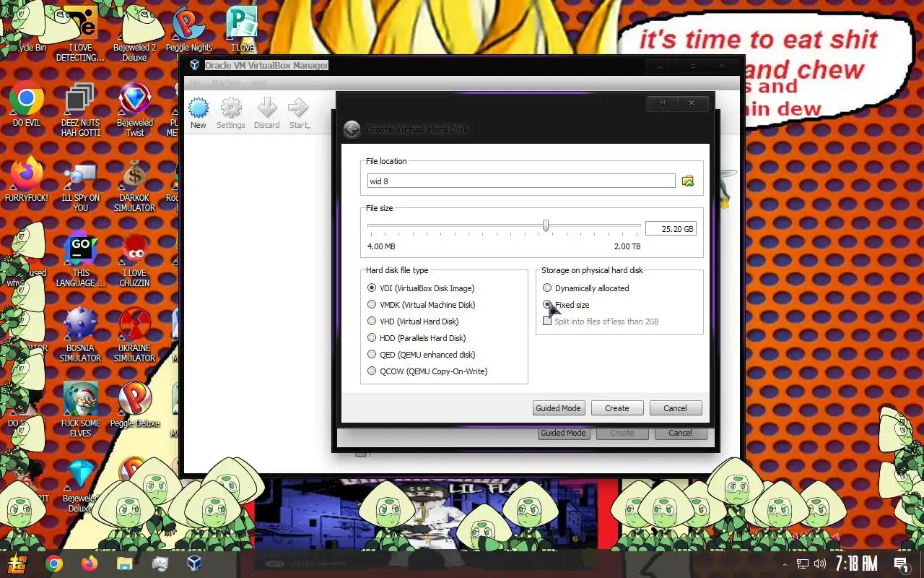Choose Fixed size storage

click(x=566, y=304)
